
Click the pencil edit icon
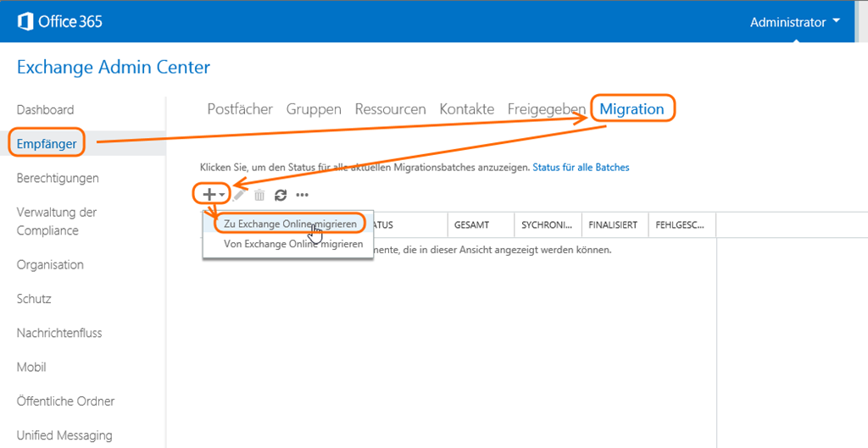[x=241, y=195]
